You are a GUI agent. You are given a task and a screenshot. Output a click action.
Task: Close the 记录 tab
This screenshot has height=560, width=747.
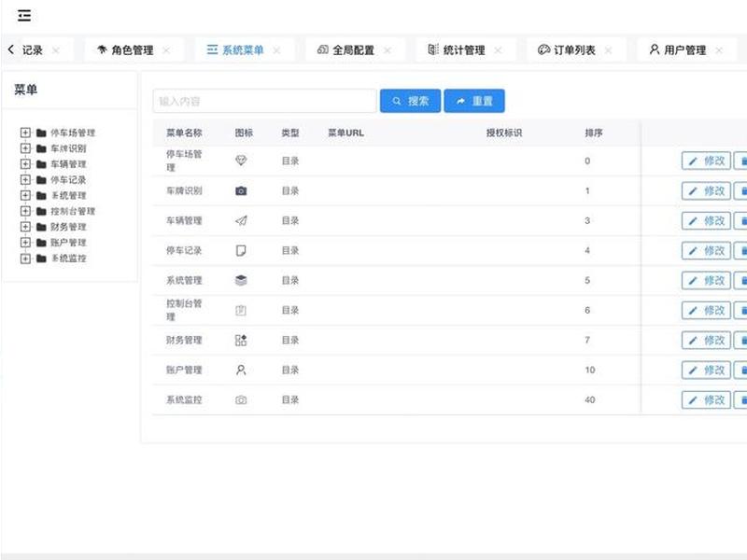point(56,50)
